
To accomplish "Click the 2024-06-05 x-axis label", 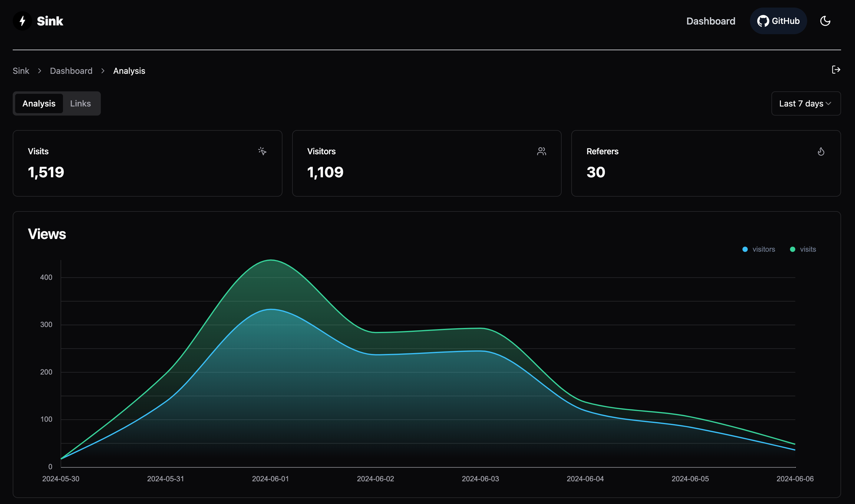I will (690, 479).
